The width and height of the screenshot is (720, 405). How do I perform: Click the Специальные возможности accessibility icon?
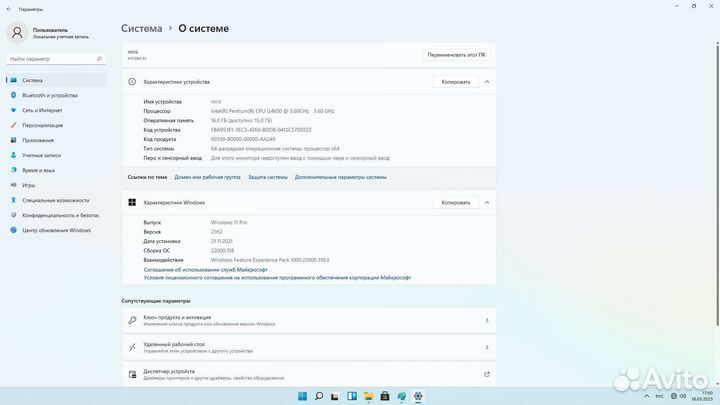coord(13,200)
